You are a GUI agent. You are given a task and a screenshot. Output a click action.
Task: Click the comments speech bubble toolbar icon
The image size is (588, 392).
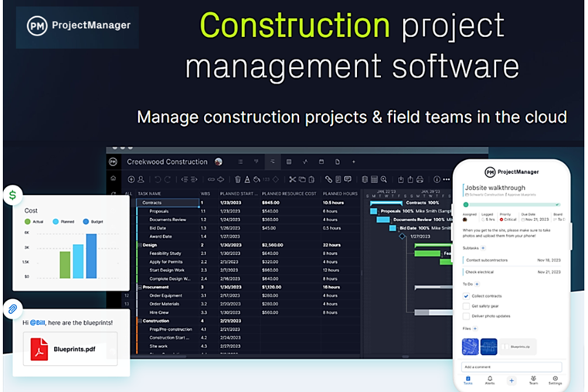click(348, 179)
